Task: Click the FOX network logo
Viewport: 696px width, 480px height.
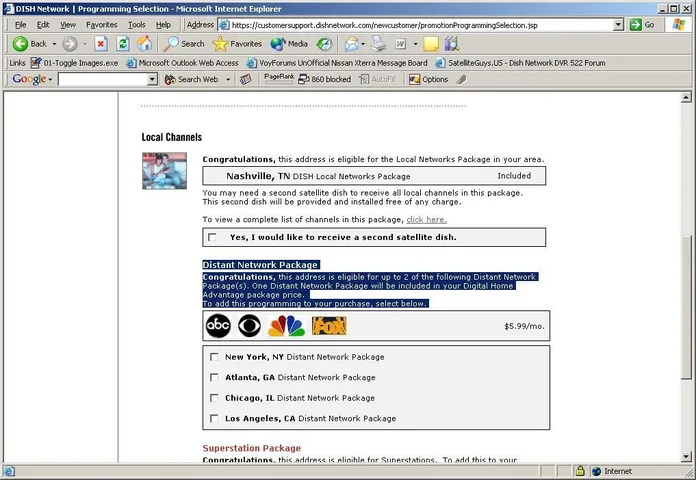Action: pyautogui.click(x=329, y=326)
